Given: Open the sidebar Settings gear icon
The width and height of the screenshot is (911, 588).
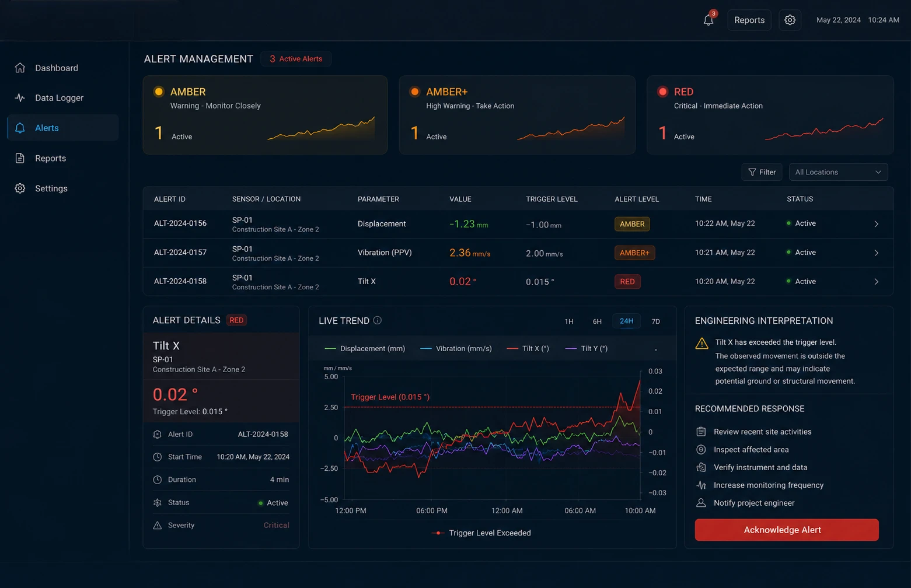Looking at the screenshot, I should [20, 188].
